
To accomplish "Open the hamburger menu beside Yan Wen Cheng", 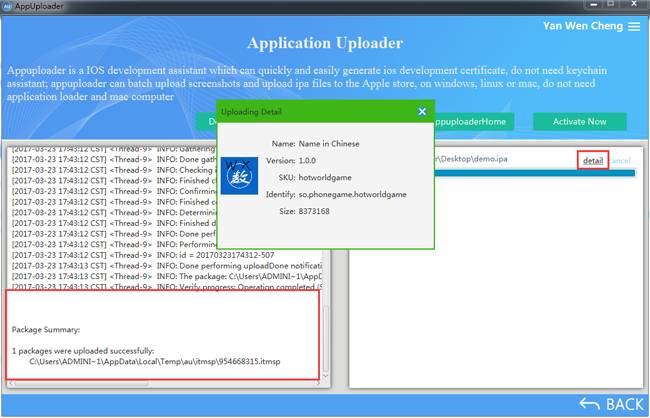I will click(x=634, y=26).
